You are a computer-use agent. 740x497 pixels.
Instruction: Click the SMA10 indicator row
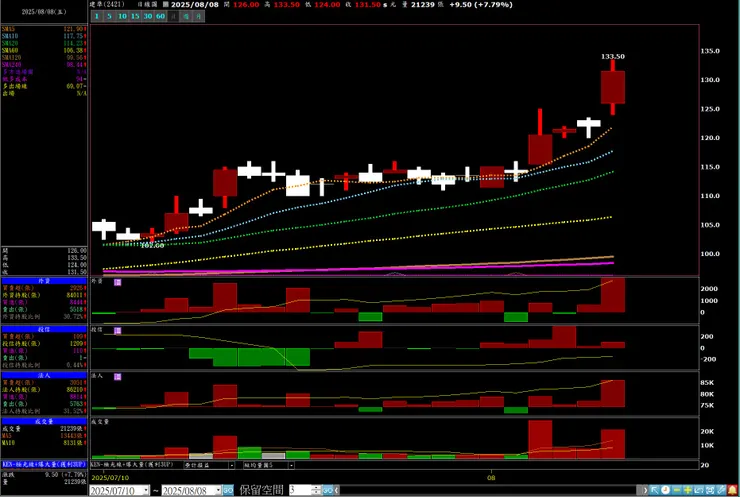tap(44, 36)
